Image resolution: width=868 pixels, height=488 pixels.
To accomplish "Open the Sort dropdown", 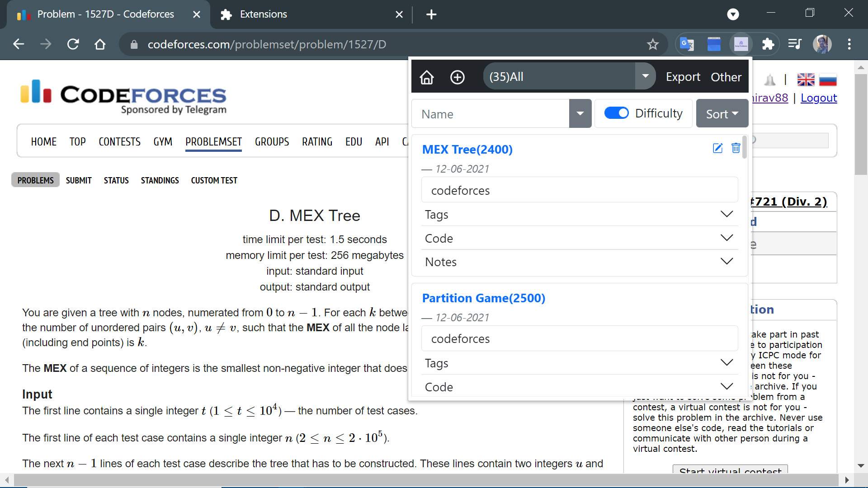I will pyautogui.click(x=722, y=113).
